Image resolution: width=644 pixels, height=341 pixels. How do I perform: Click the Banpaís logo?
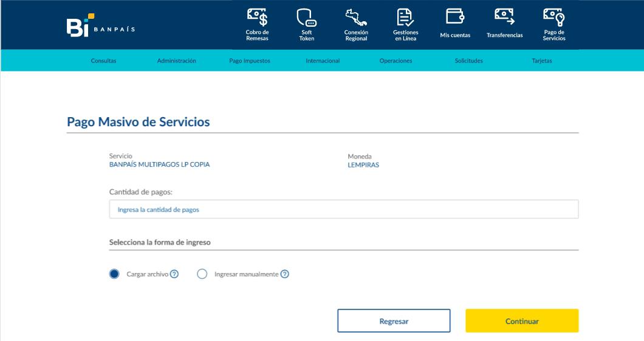tap(101, 25)
